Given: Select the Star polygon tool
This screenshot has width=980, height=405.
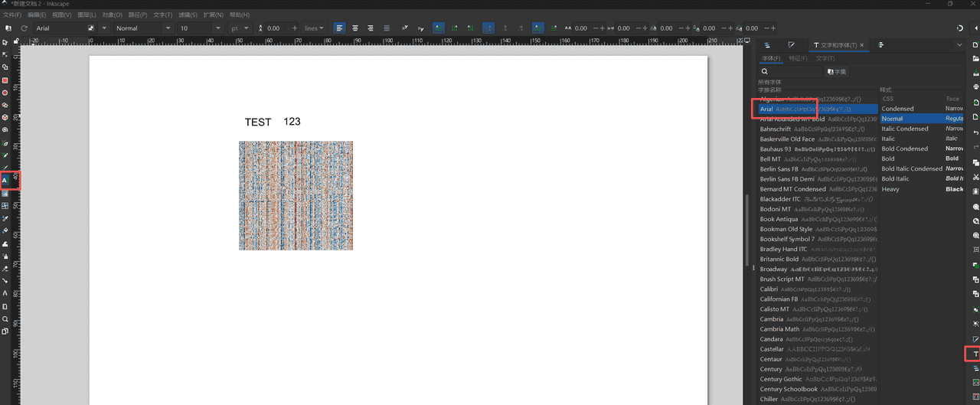Looking at the screenshot, I should tap(5, 105).
